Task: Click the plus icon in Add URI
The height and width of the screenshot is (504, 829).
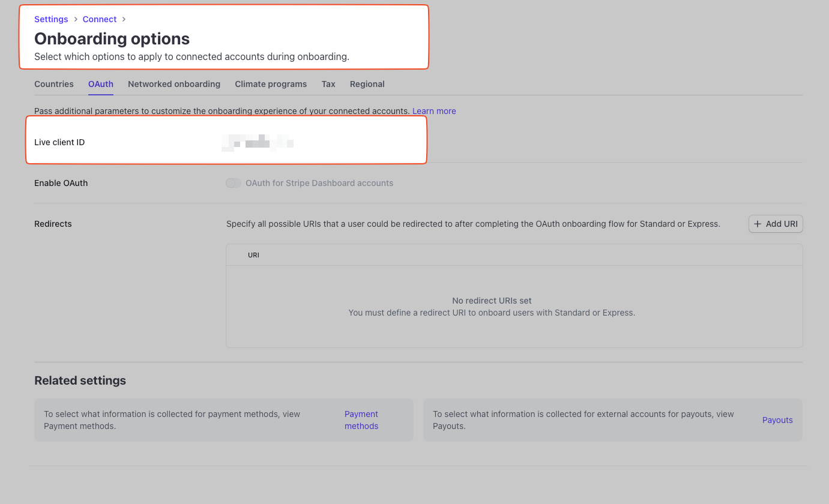Action: coord(758,224)
